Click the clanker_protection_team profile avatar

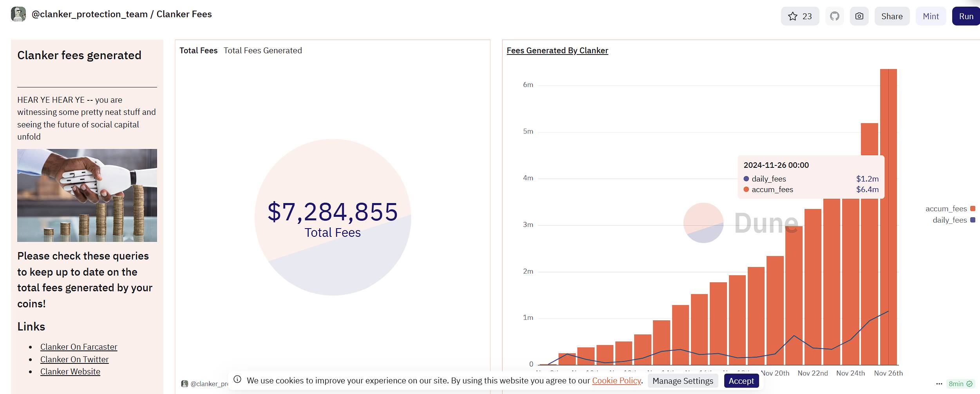18,14
